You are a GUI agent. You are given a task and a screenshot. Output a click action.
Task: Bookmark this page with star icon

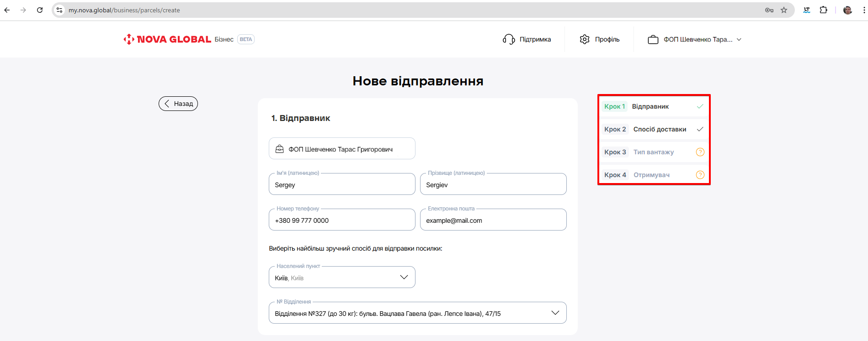point(784,10)
